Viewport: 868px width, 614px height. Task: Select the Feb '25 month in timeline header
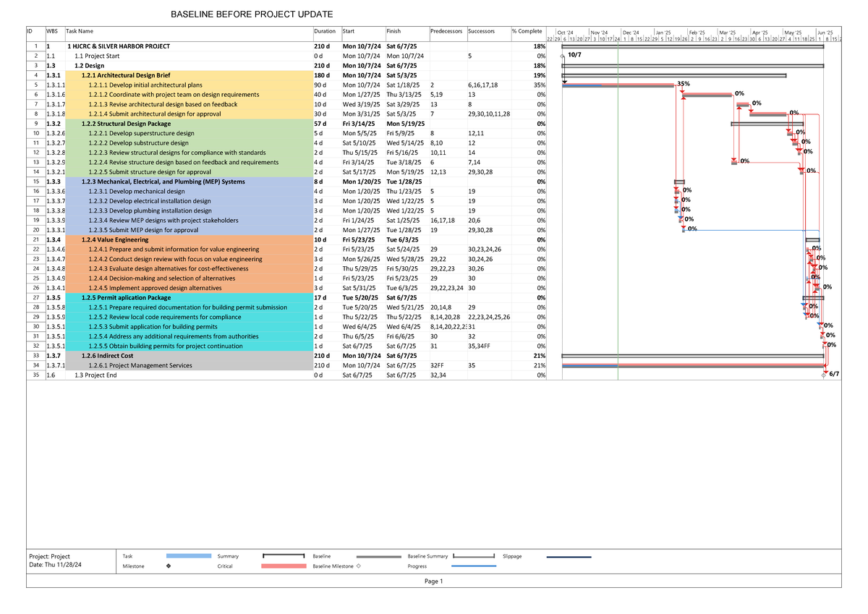click(697, 33)
